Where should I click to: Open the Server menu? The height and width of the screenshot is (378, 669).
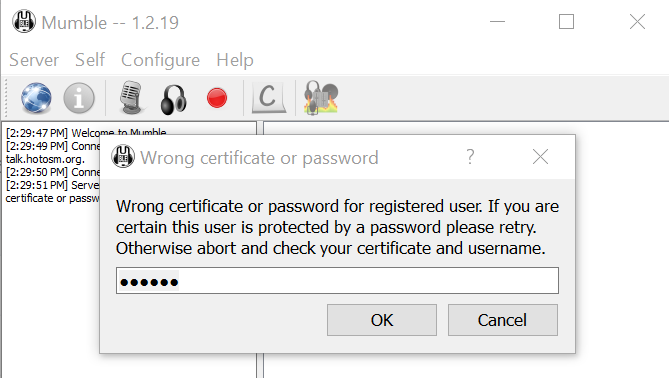point(34,60)
